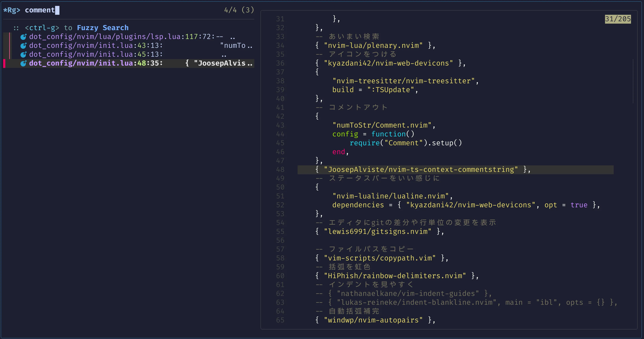Image resolution: width=644 pixels, height=339 pixels.
Task: Click Lua icon beside init.lua:45 result
Action: pos(23,55)
